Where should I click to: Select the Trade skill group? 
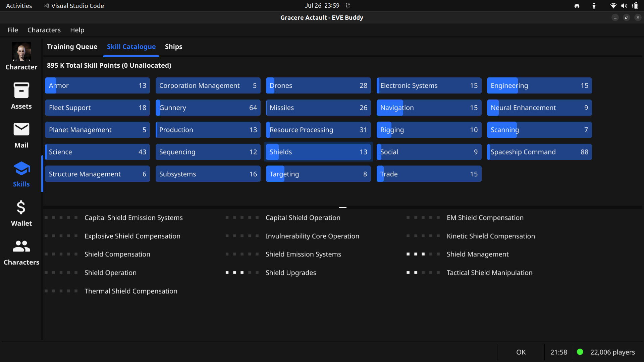point(429,174)
